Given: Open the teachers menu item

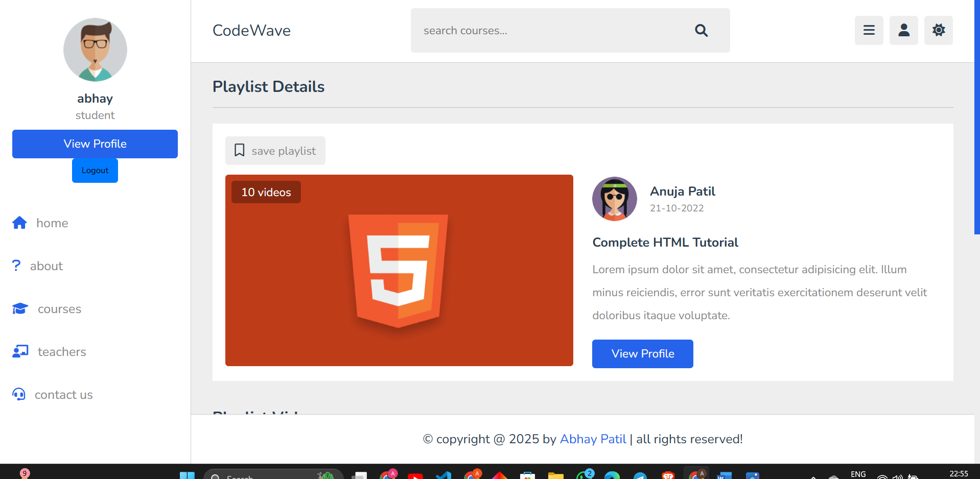Looking at the screenshot, I should coord(62,352).
